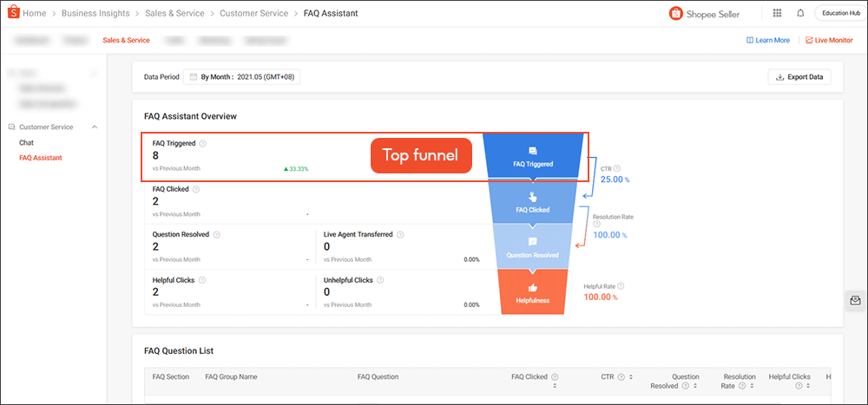
Task: Click the 33.33% change indicator
Action: [x=296, y=169]
